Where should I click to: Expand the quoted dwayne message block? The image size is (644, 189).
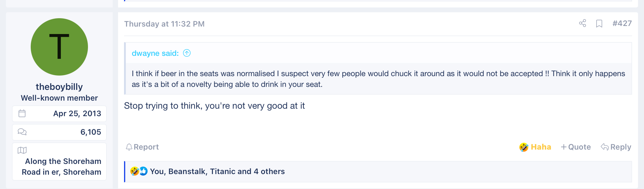click(378, 79)
